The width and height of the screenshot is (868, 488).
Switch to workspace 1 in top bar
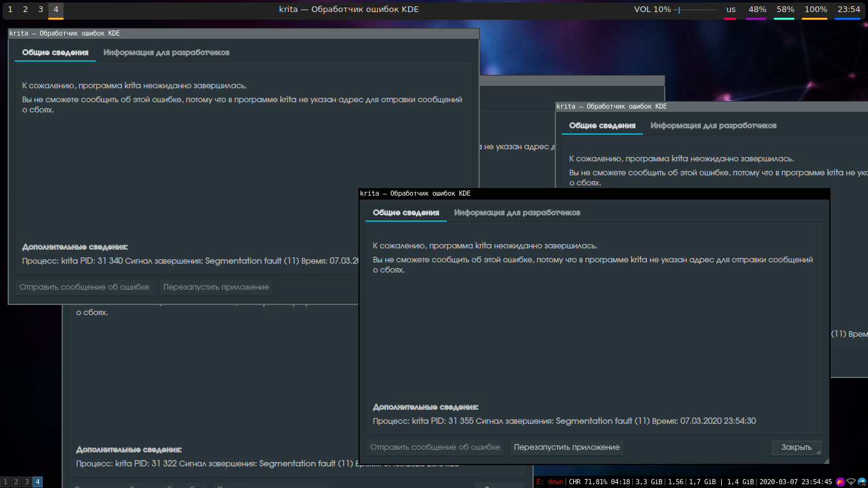[x=10, y=10]
